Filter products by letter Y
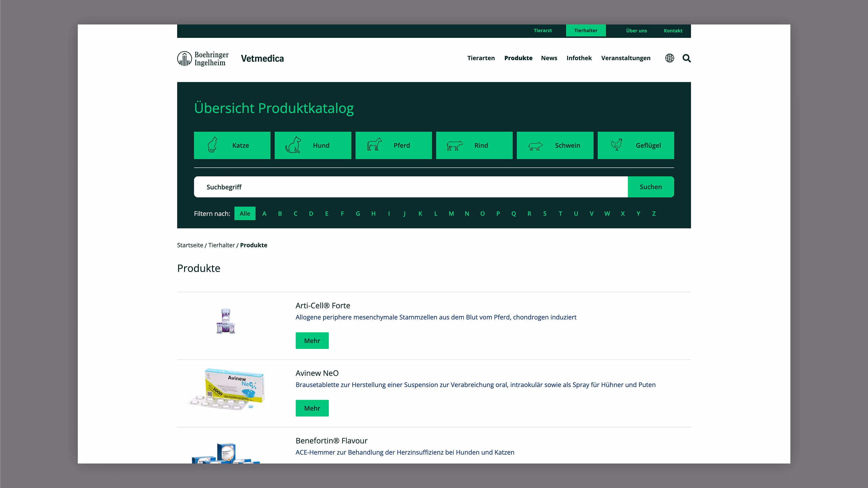The image size is (868, 488). 638,214
